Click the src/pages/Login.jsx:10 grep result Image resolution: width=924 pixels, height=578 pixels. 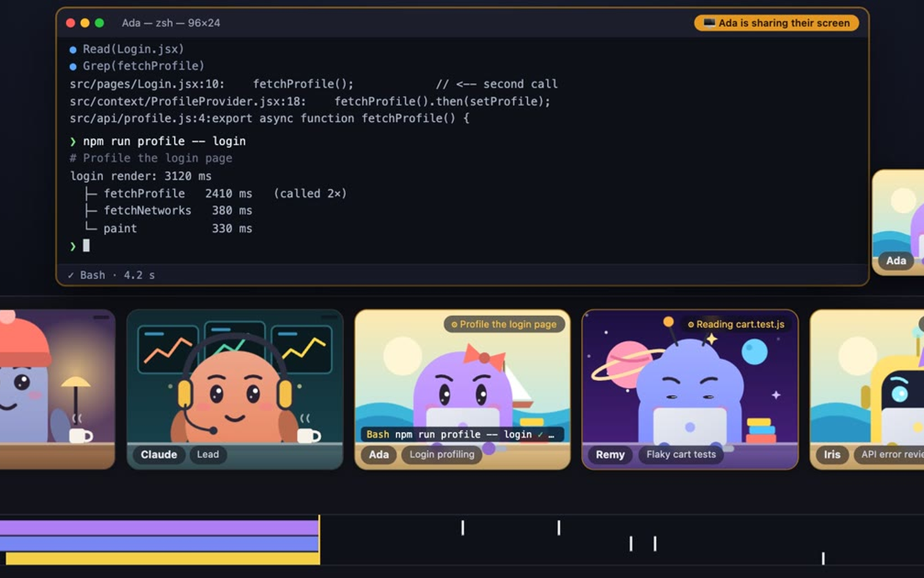[314, 84]
